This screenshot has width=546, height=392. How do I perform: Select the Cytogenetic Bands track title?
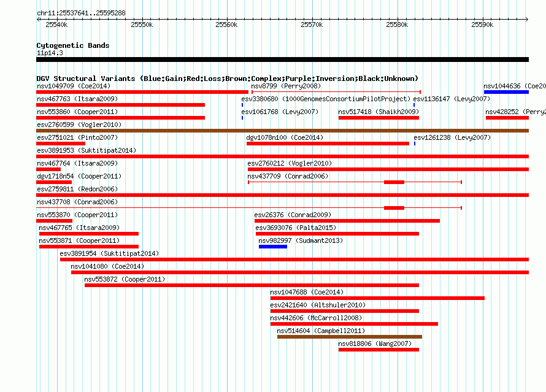pos(73,45)
